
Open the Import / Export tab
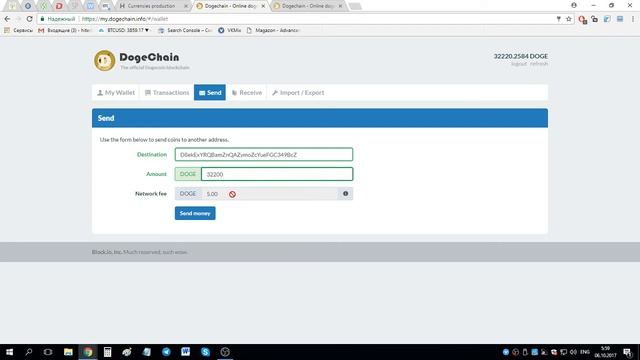coord(298,93)
